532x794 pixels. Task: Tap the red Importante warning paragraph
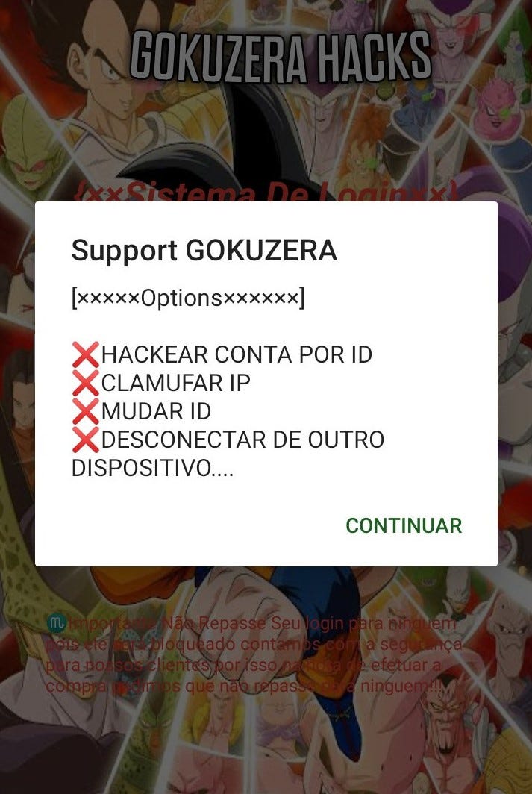tap(253, 654)
